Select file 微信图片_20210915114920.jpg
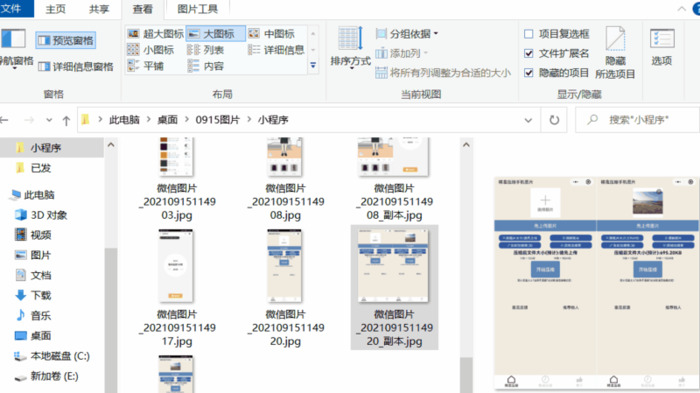Viewport: 700px width, 393px height. [285, 288]
